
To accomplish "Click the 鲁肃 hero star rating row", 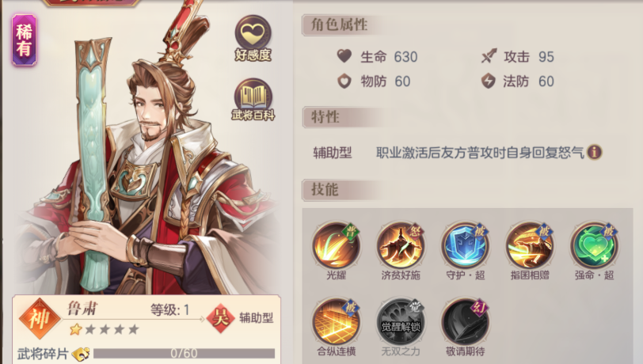I will click(105, 329).
